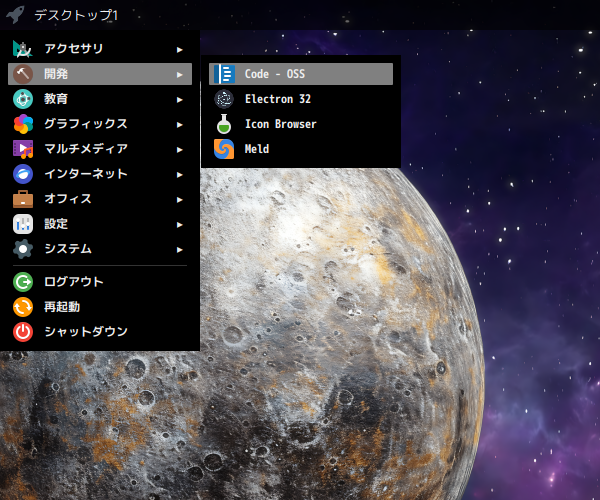Click the オフィス briefcase icon
This screenshot has height=500, width=600.
click(23, 199)
